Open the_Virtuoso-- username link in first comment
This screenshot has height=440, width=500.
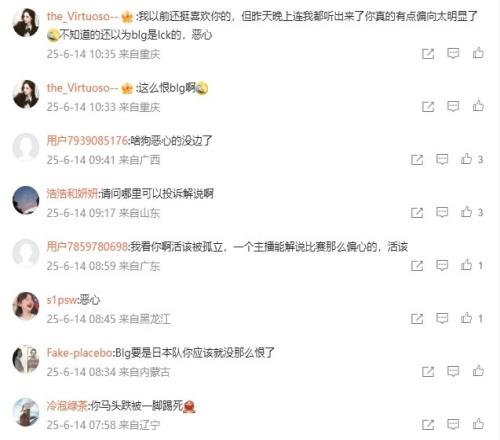click(82, 16)
